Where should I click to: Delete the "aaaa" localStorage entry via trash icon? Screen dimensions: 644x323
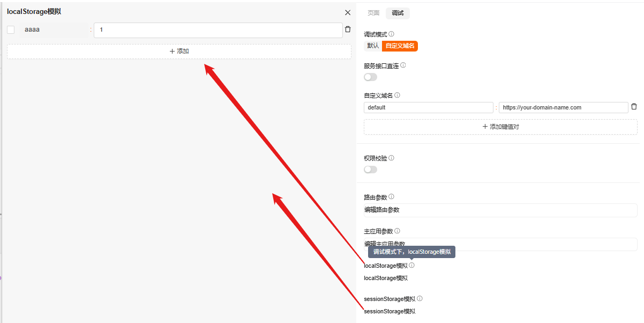pyautogui.click(x=348, y=30)
